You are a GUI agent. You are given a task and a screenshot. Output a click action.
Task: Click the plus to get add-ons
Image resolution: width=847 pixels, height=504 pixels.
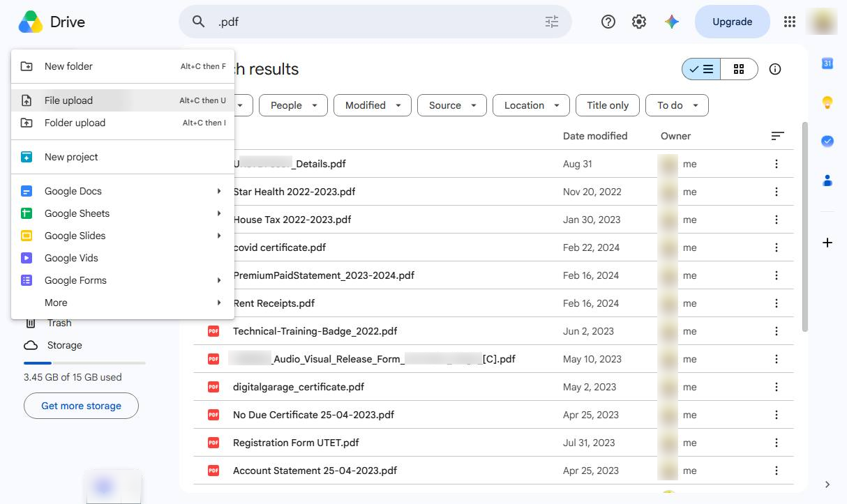point(827,243)
